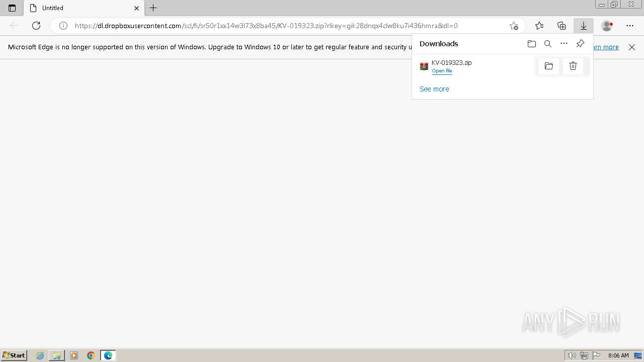Show KV-019323.zip in folder

pos(549,66)
